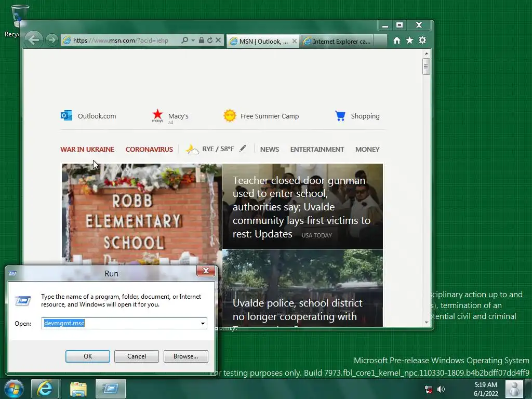Switch to the MSN | Outlook tab
532x399 pixels.
pyautogui.click(x=259, y=42)
